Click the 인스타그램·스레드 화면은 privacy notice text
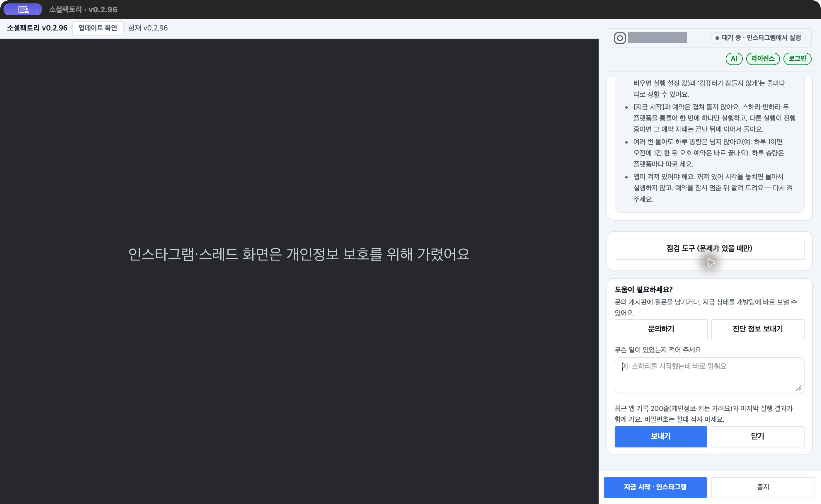The height and width of the screenshot is (504, 821). pos(299,254)
